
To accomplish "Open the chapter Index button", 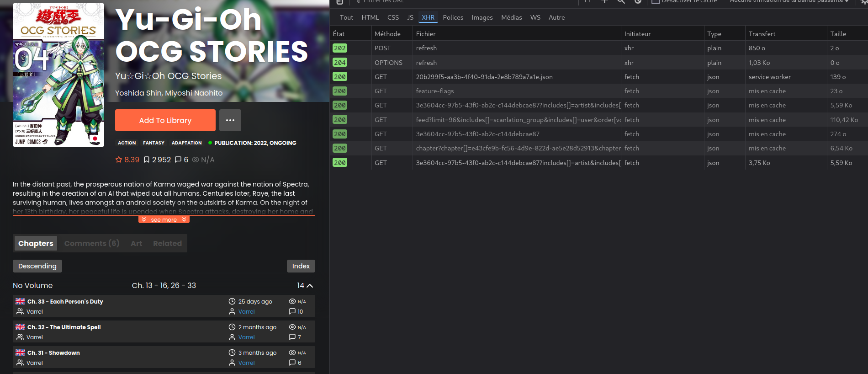I will tap(301, 266).
